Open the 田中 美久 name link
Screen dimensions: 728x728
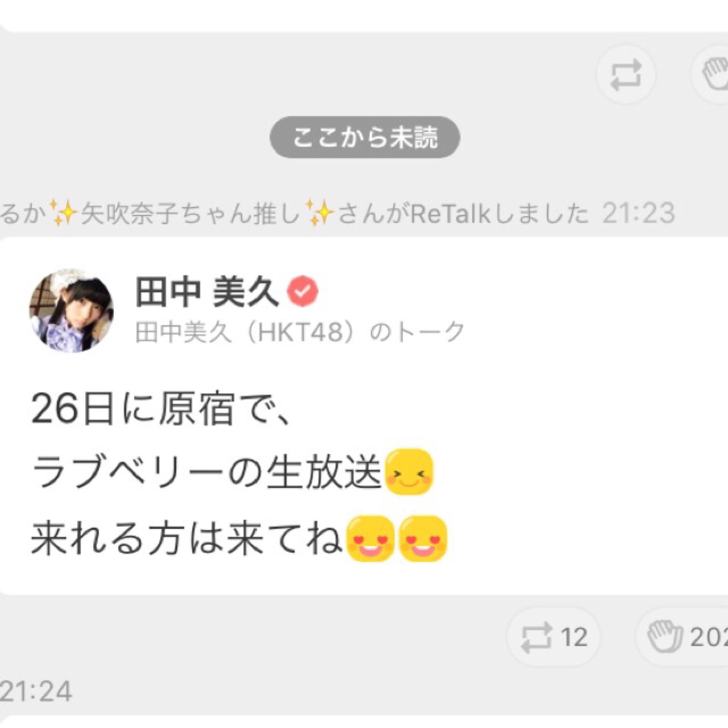[207, 291]
